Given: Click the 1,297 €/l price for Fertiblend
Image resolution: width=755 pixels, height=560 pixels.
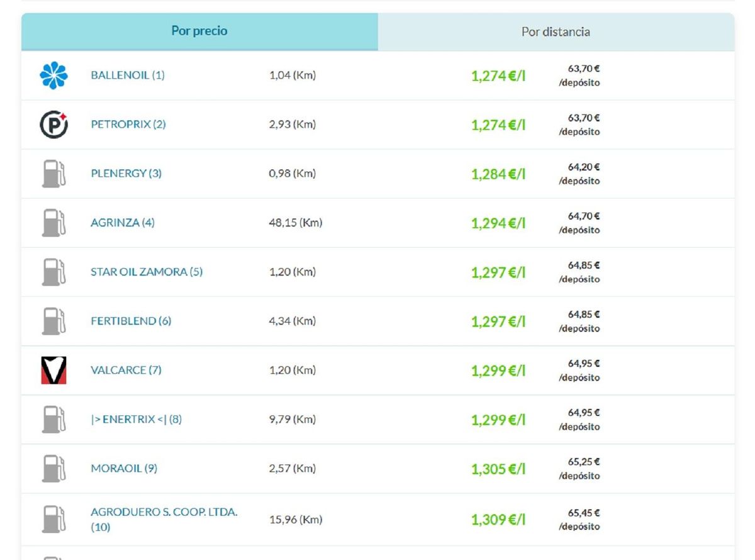Looking at the screenshot, I should 498,322.
